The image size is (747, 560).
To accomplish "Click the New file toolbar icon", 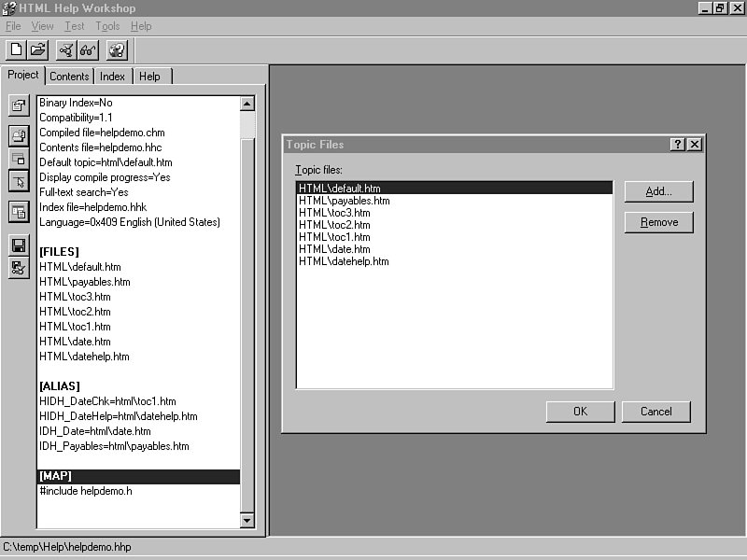I will 16,50.
